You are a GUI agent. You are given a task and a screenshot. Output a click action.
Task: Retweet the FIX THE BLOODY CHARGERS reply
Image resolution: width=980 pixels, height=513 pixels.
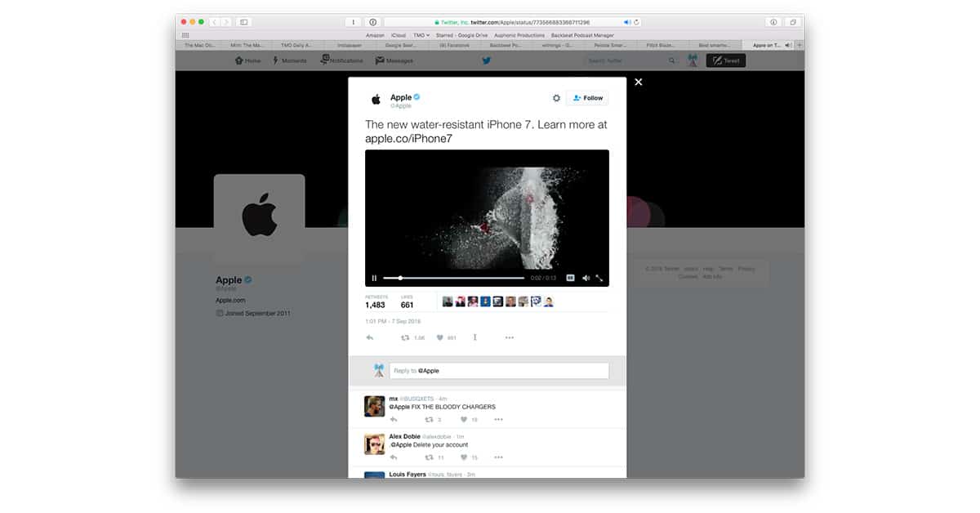[429, 419]
